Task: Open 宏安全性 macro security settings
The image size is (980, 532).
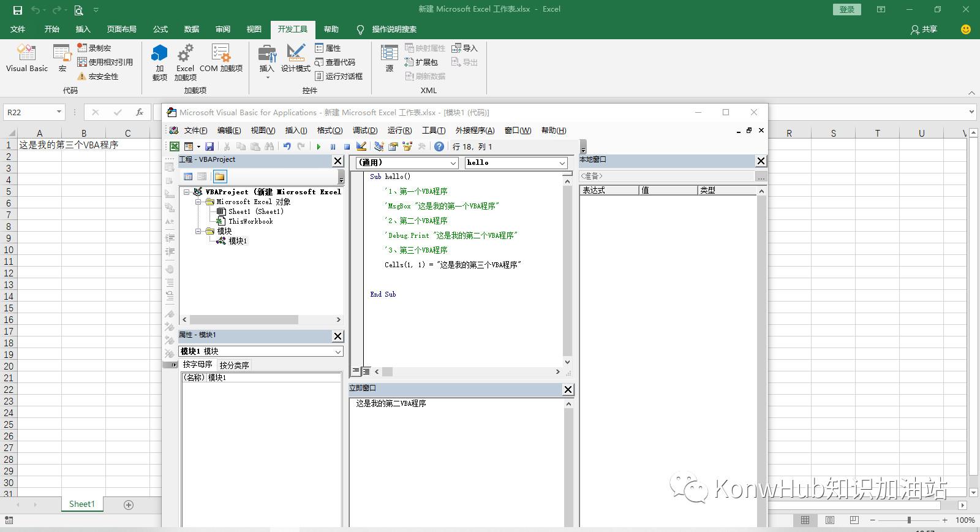Action: (98, 76)
